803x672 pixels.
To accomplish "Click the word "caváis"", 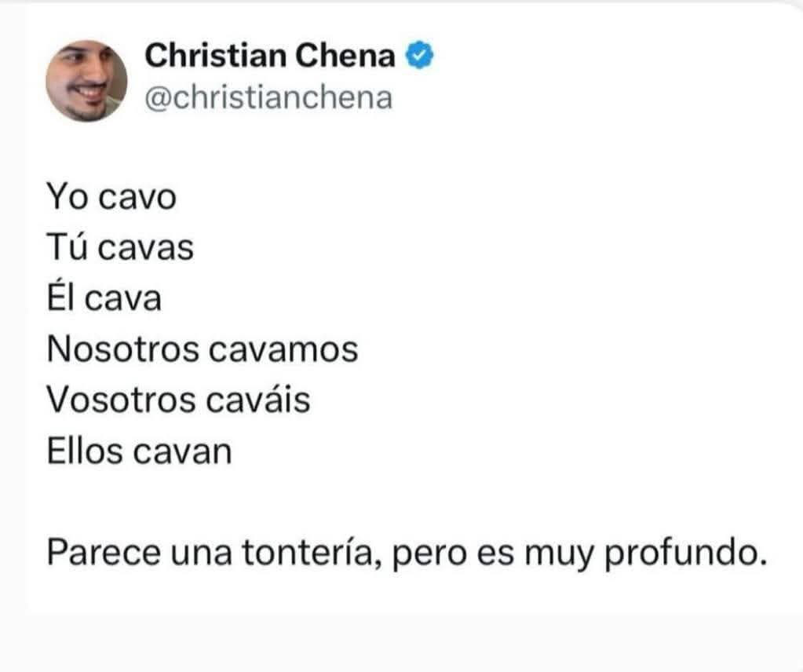I will tap(259, 401).
